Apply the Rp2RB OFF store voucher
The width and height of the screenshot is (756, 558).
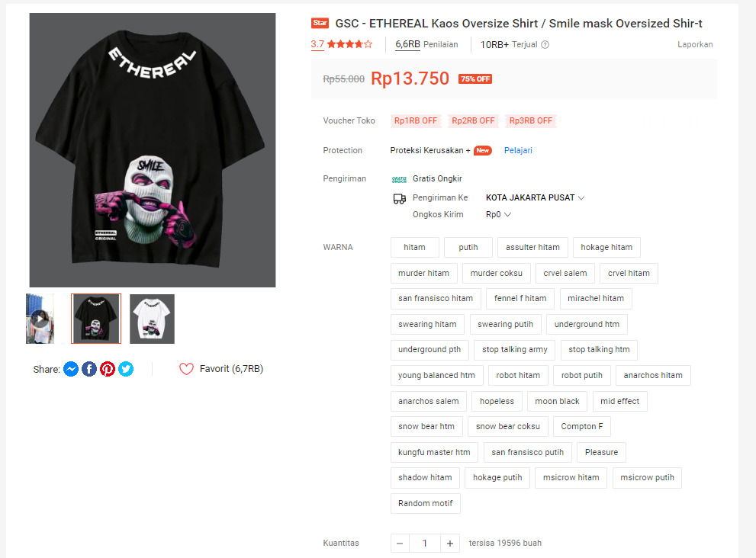coord(473,121)
